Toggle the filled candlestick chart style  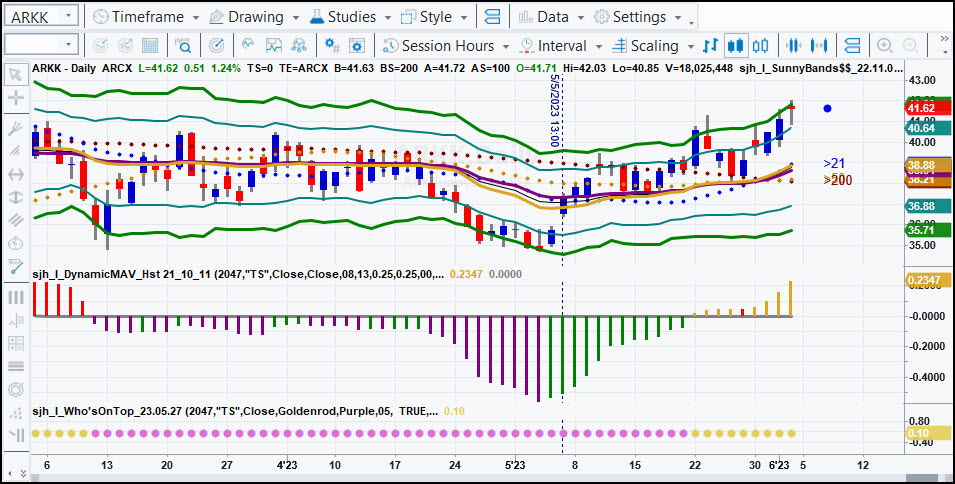point(736,46)
